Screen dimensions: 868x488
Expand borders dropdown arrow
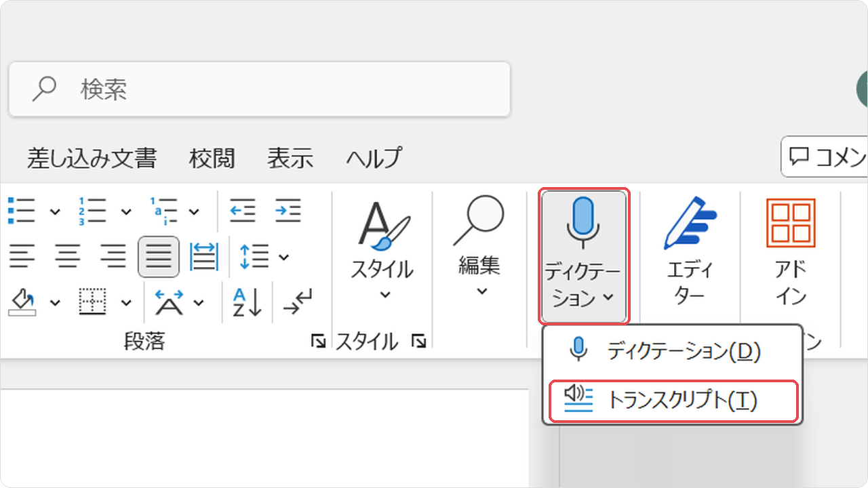click(x=126, y=302)
